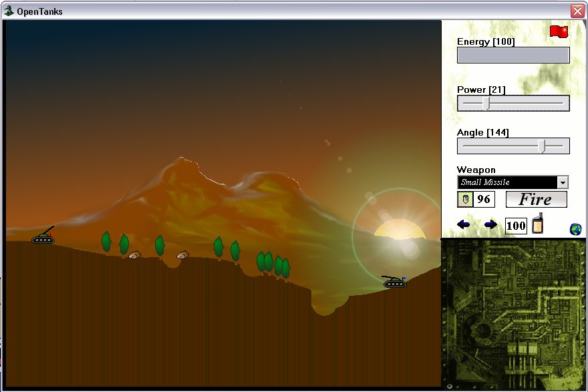Click the Power slider handle

coord(486,103)
